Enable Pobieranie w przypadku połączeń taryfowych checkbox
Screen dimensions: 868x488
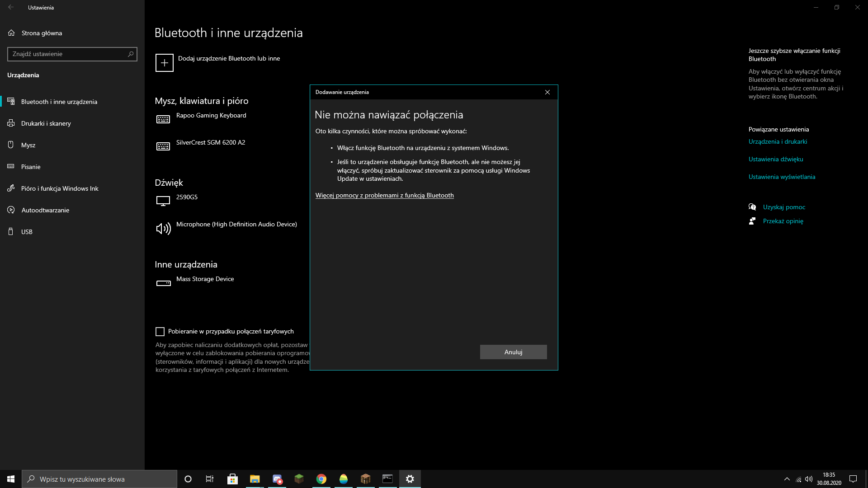[160, 332]
